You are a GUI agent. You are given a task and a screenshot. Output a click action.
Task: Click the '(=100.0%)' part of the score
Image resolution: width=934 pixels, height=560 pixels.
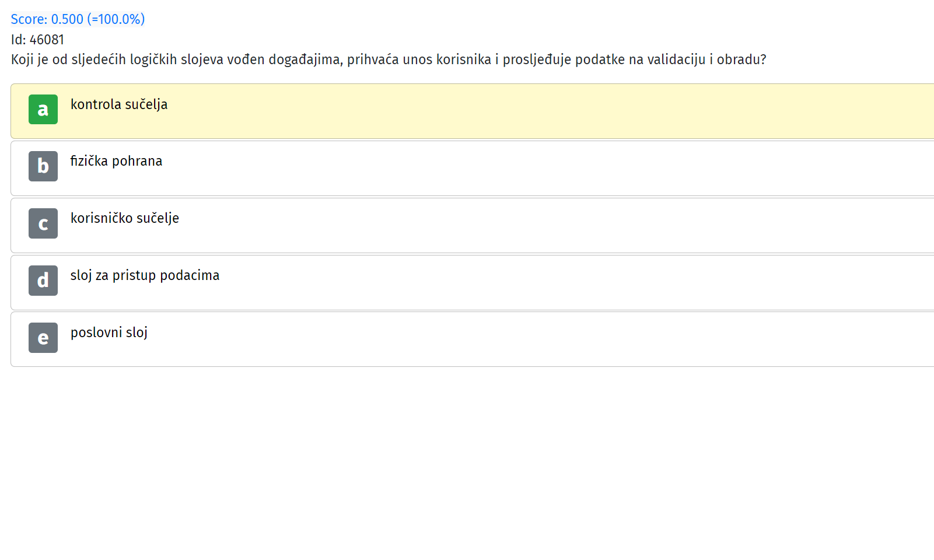[x=116, y=19]
